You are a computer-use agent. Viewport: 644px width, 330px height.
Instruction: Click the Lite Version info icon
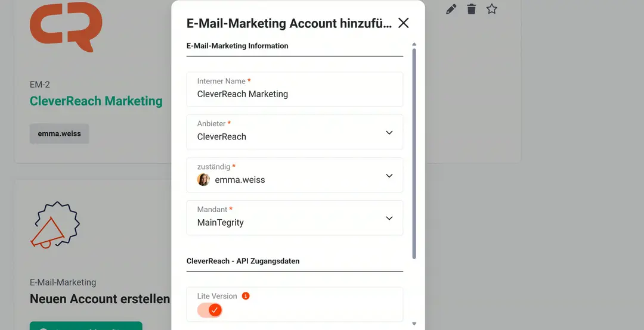pyautogui.click(x=246, y=296)
